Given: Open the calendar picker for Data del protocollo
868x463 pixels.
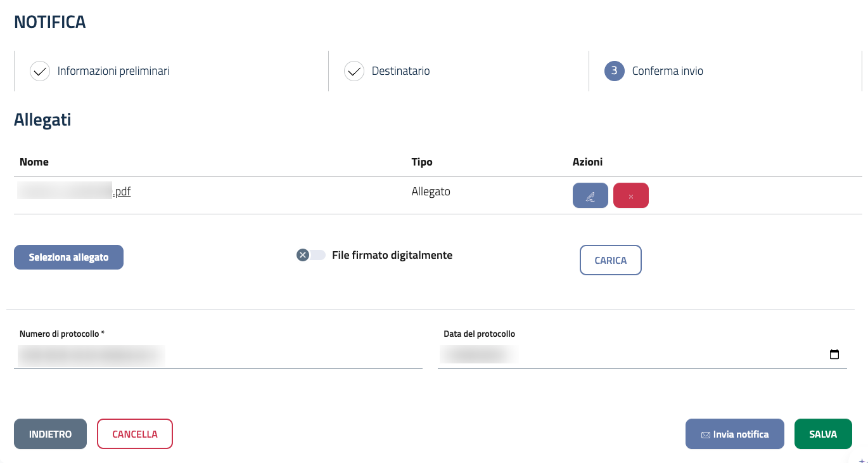Looking at the screenshot, I should (x=834, y=355).
